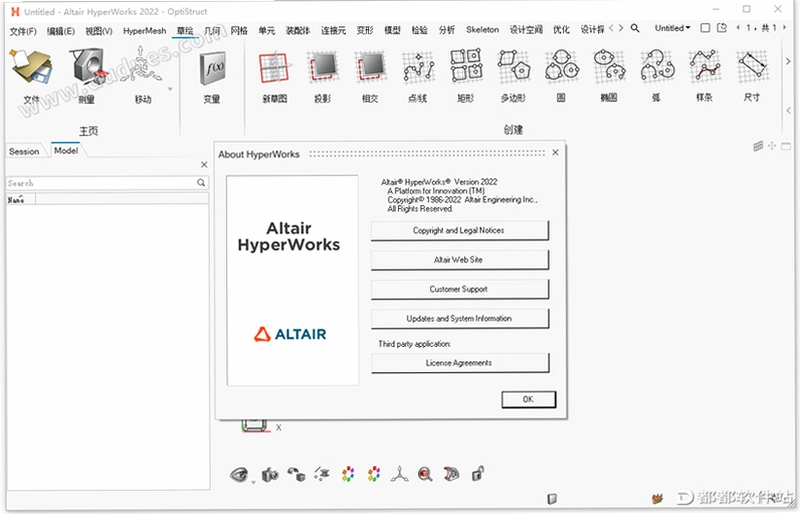Image resolution: width=800 pixels, height=514 pixels.
Task: Switch to the 分析 analysis ribbon tab
Action: point(446,30)
